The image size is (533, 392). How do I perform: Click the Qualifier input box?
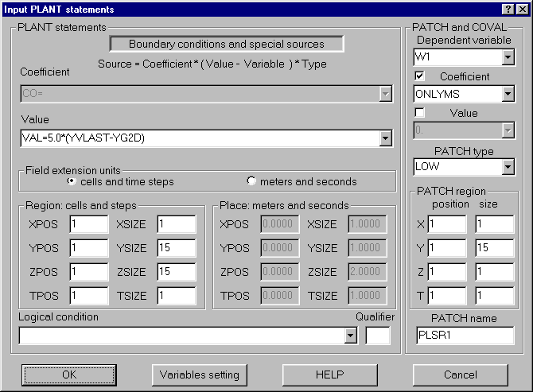(x=378, y=336)
